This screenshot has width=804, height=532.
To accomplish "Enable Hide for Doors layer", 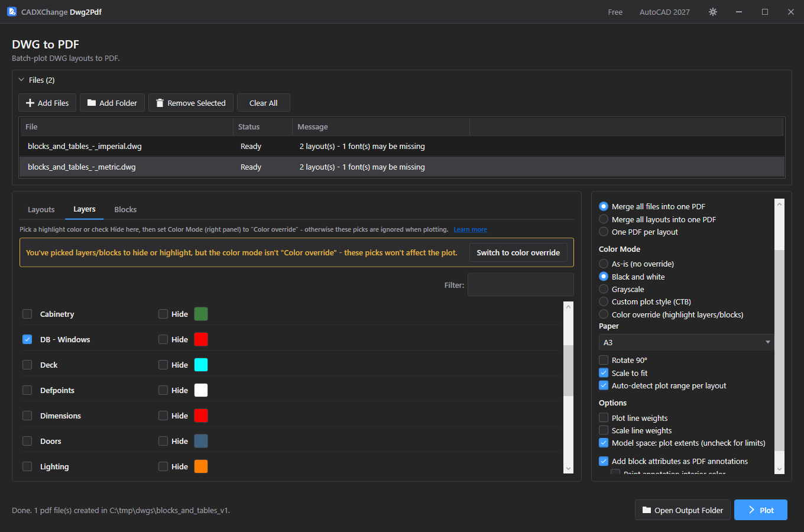I will click(163, 441).
